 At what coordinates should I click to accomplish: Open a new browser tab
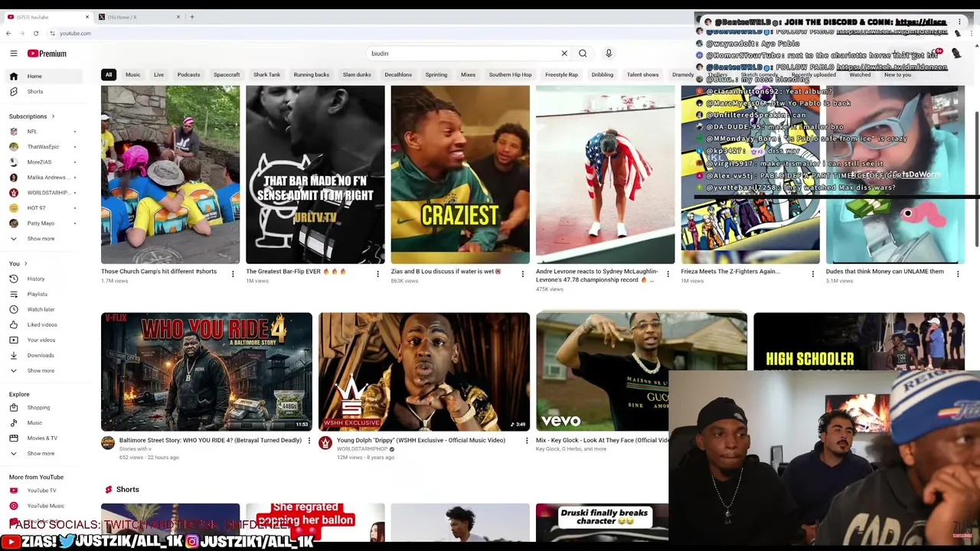(x=192, y=17)
